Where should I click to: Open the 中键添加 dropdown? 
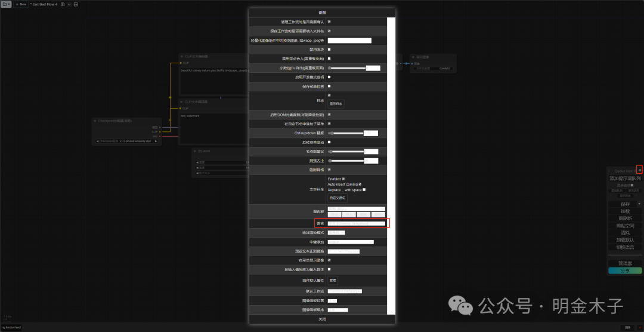tap(351, 242)
